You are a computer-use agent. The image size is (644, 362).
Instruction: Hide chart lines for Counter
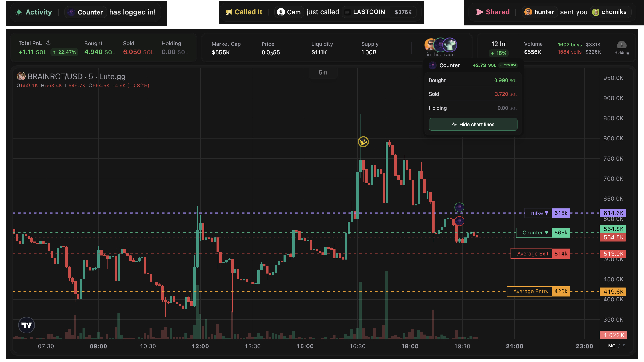point(473,124)
